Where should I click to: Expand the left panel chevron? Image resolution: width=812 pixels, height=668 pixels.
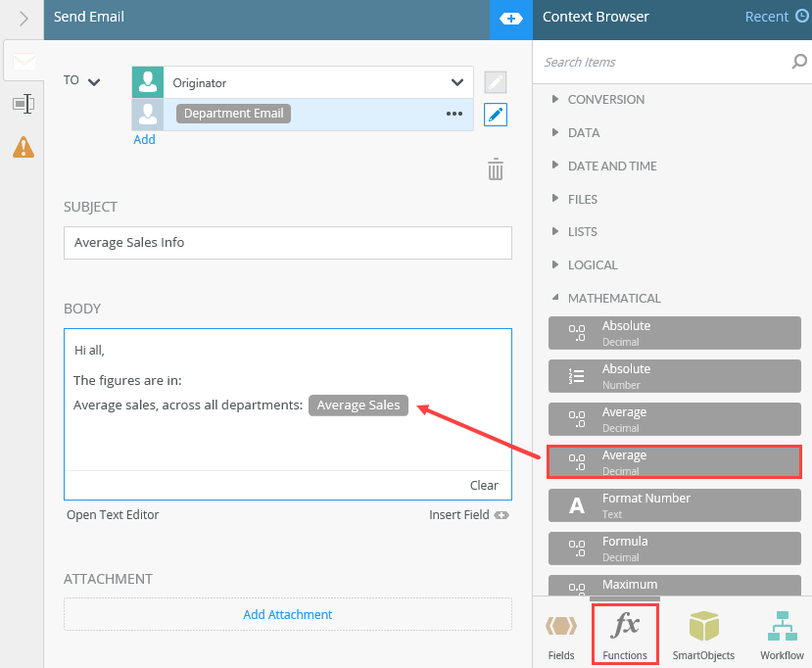23,18
